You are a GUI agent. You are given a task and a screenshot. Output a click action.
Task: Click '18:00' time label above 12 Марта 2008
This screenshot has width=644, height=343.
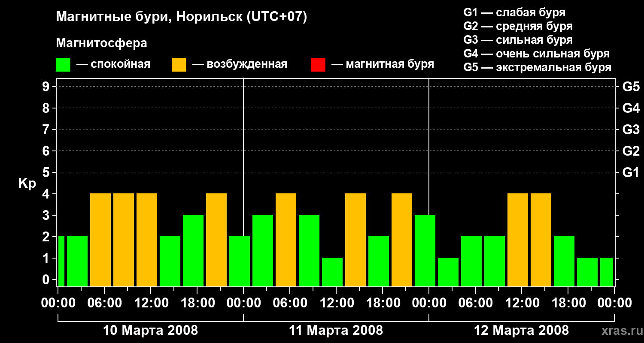point(568,303)
